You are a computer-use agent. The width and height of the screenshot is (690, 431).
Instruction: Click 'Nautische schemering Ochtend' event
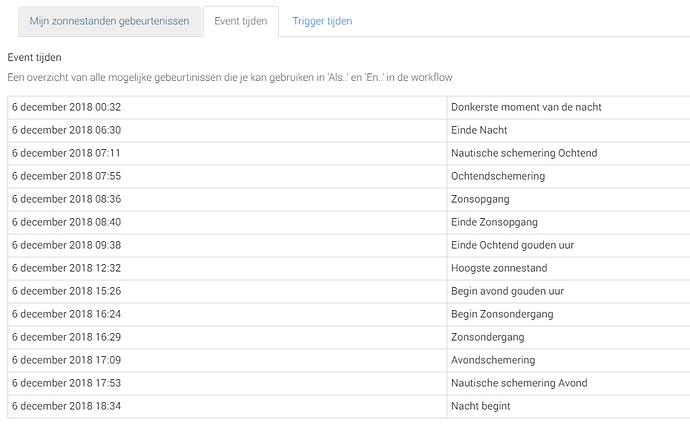[x=524, y=153]
